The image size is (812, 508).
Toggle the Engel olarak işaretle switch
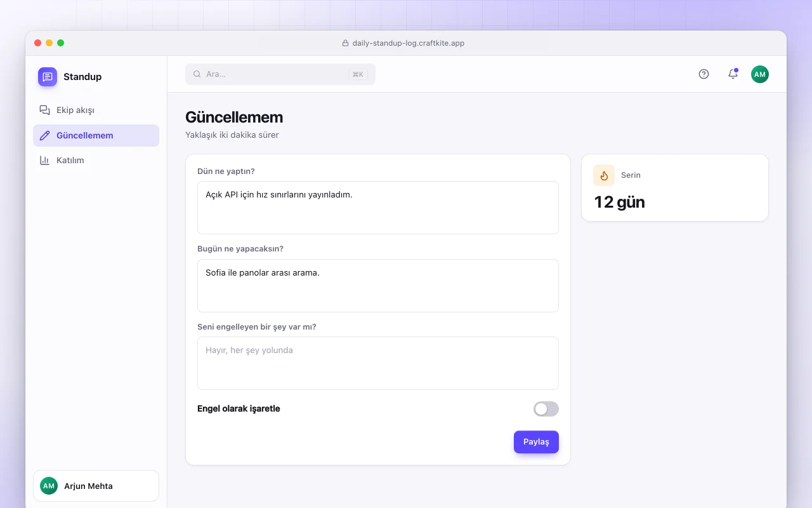pyautogui.click(x=546, y=409)
